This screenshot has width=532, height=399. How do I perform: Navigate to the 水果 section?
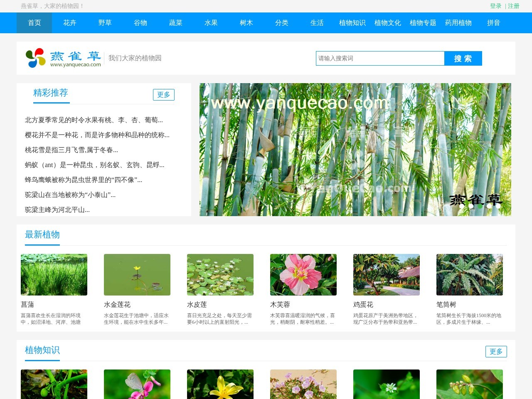[211, 23]
